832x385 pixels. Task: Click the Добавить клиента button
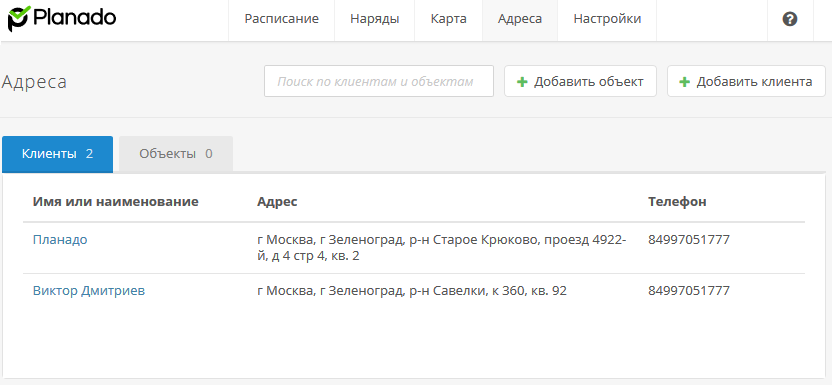coord(746,81)
